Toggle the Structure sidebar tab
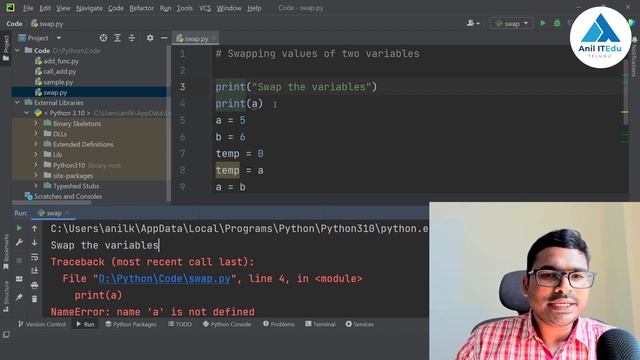This screenshot has height=360, width=640. [6, 297]
